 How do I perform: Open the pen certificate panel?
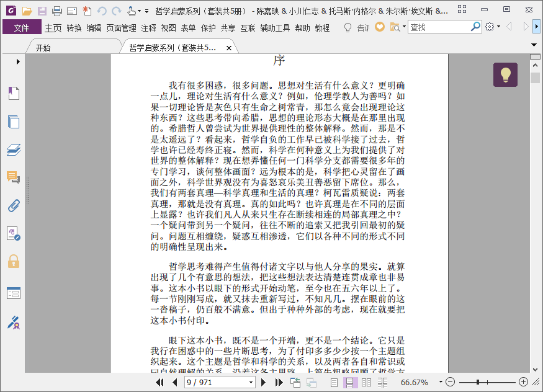14,322
